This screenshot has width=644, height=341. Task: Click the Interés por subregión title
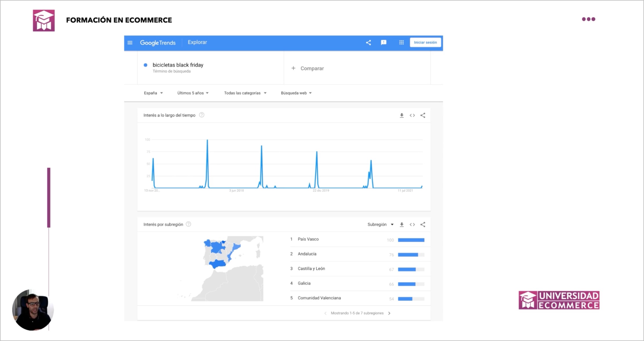pos(163,224)
